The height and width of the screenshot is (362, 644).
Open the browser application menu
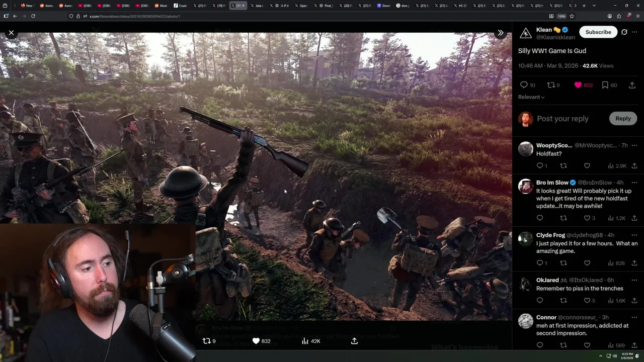pos(637,16)
